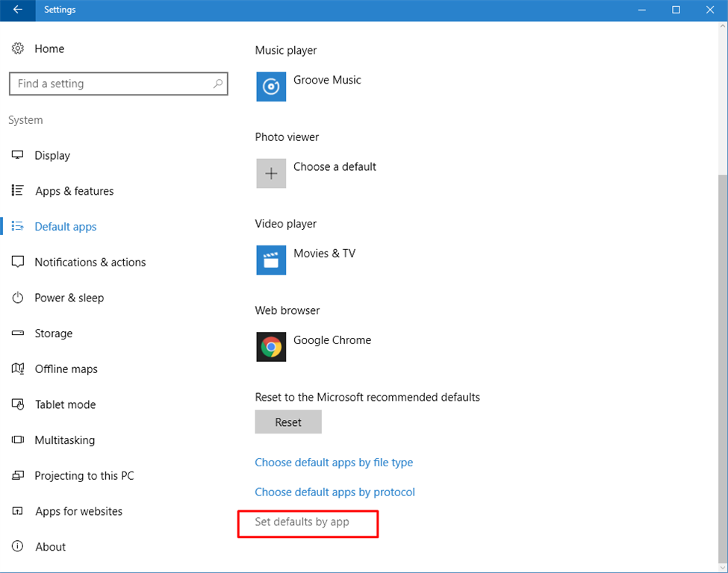This screenshot has width=728, height=573.
Task: Open Apps for websites page
Action: point(79,511)
